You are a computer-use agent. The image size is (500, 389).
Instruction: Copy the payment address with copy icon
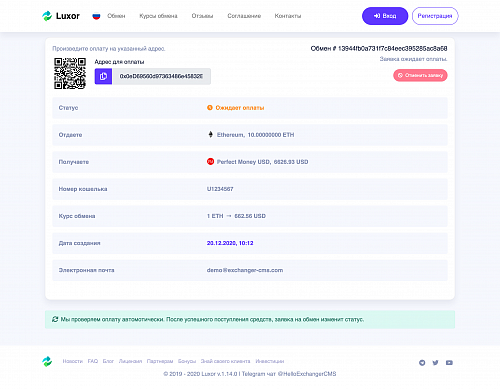[103, 76]
